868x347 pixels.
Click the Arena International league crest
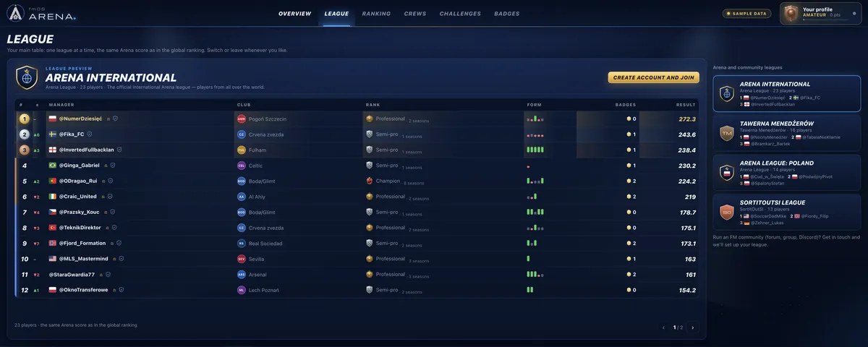27,77
